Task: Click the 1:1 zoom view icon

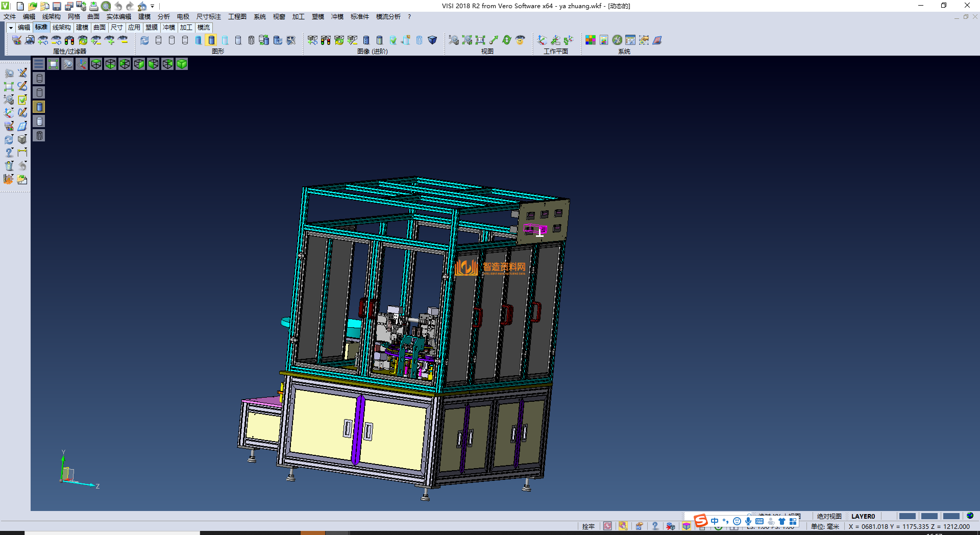Action: pyautogui.click(x=480, y=40)
